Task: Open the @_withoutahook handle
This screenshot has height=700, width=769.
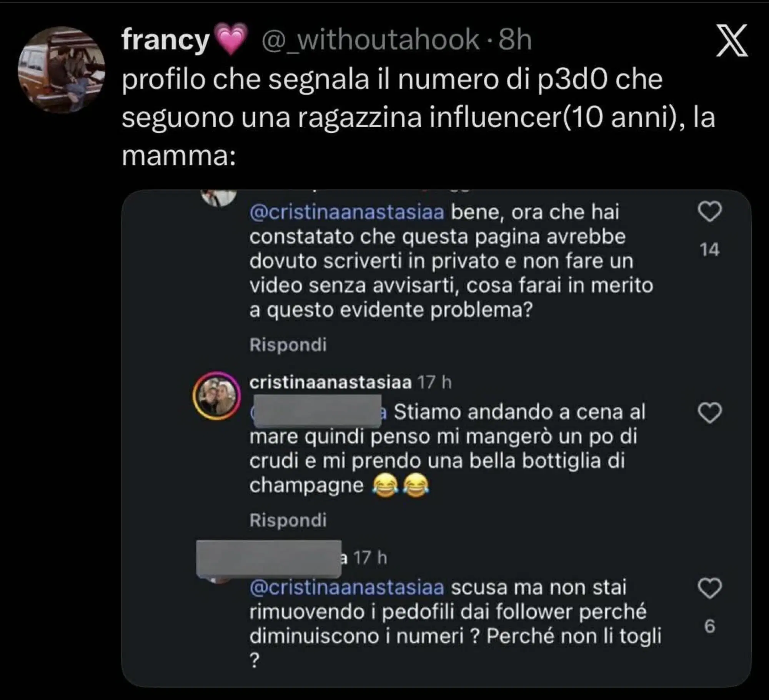Action: tap(370, 40)
